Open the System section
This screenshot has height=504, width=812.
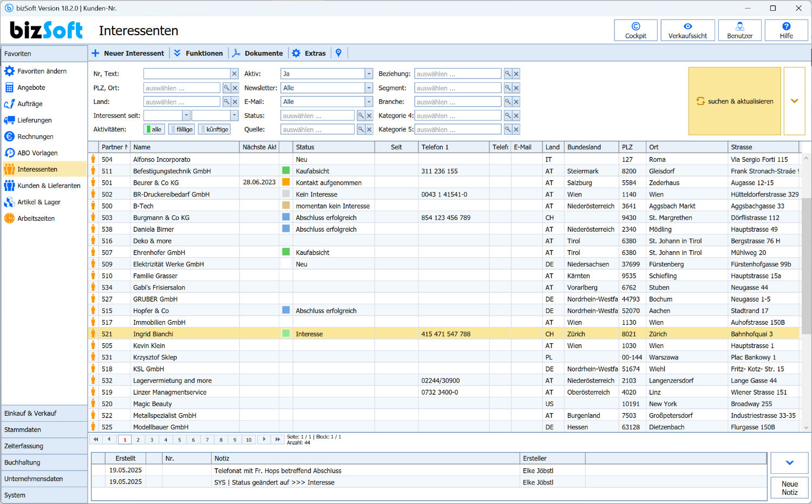point(44,495)
